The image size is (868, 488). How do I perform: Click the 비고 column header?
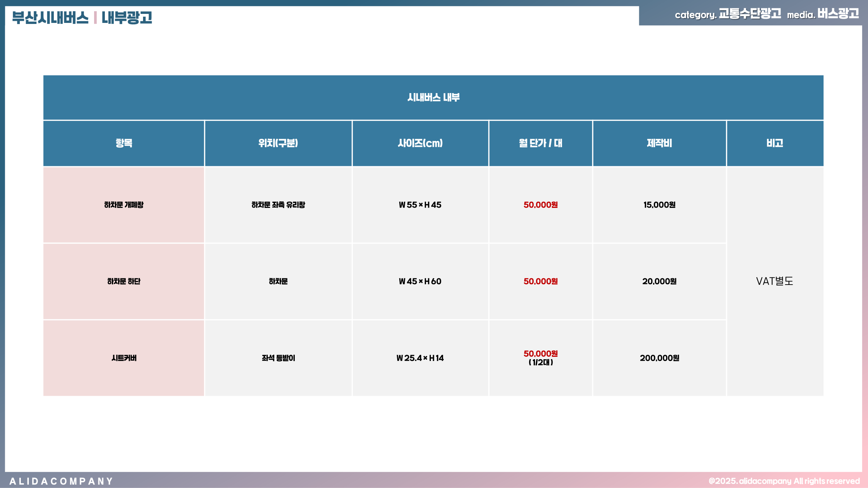click(775, 143)
